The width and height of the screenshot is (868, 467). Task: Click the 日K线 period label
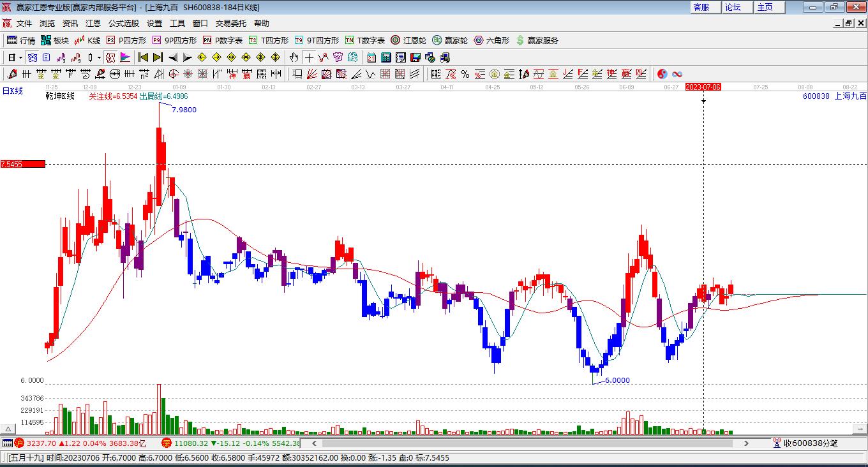coord(12,91)
